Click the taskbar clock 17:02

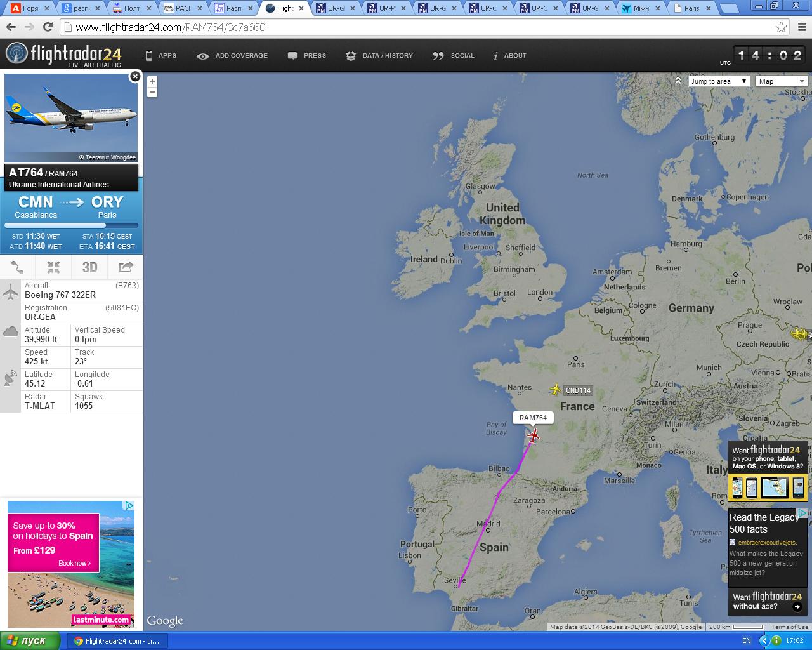point(794,641)
